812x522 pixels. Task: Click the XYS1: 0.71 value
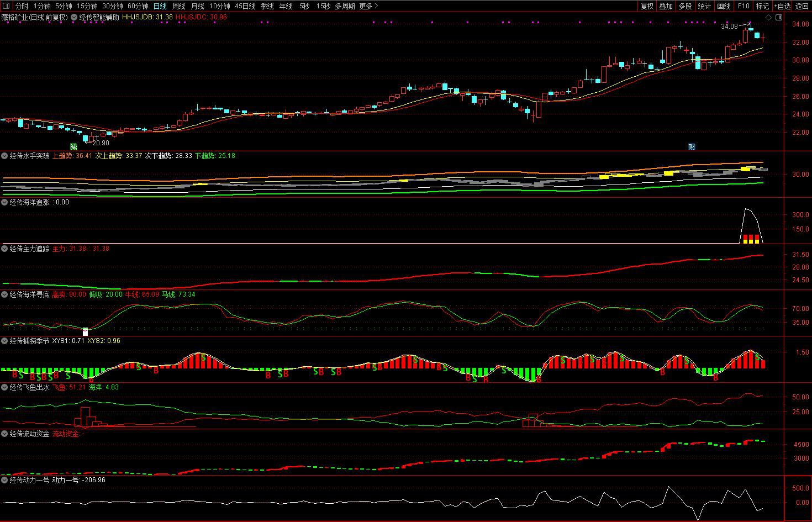[x=68, y=341]
